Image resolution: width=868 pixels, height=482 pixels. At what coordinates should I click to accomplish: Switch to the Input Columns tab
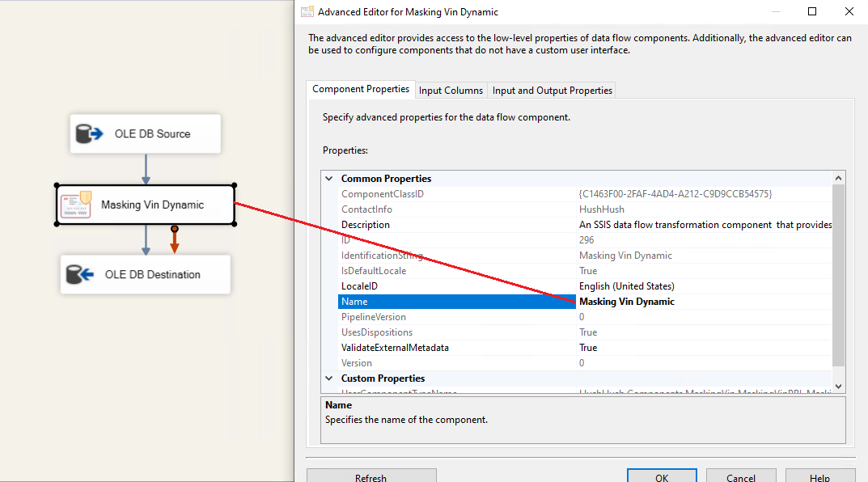coord(451,91)
